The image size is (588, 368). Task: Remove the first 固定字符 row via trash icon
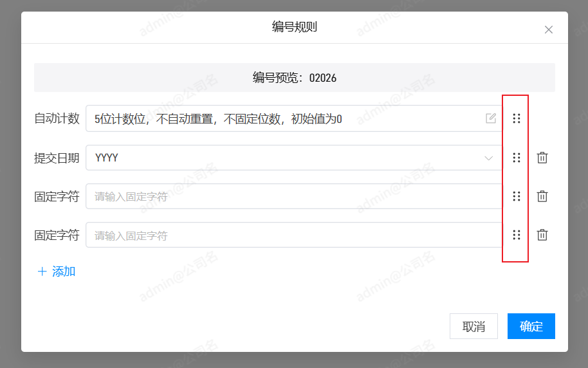[542, 196]
